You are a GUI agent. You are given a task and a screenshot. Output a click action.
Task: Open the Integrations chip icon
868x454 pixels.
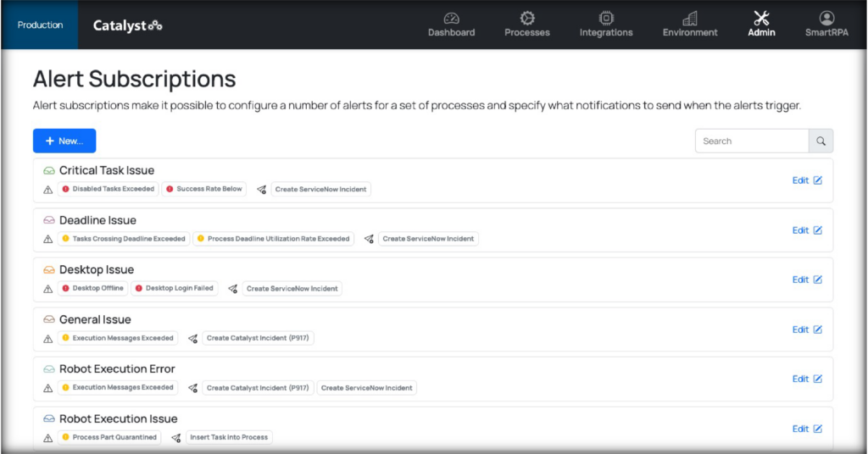click(605, 18)
